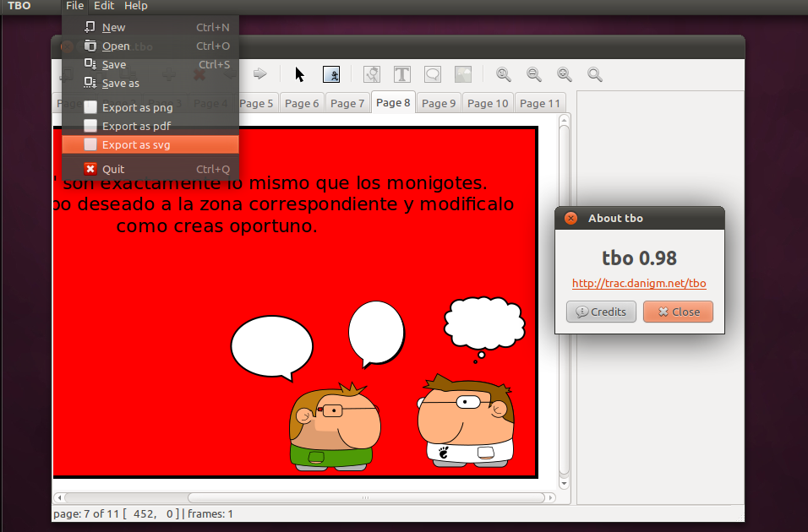
Task: Click the forward arrow toolbar icon
Action: 259,73
